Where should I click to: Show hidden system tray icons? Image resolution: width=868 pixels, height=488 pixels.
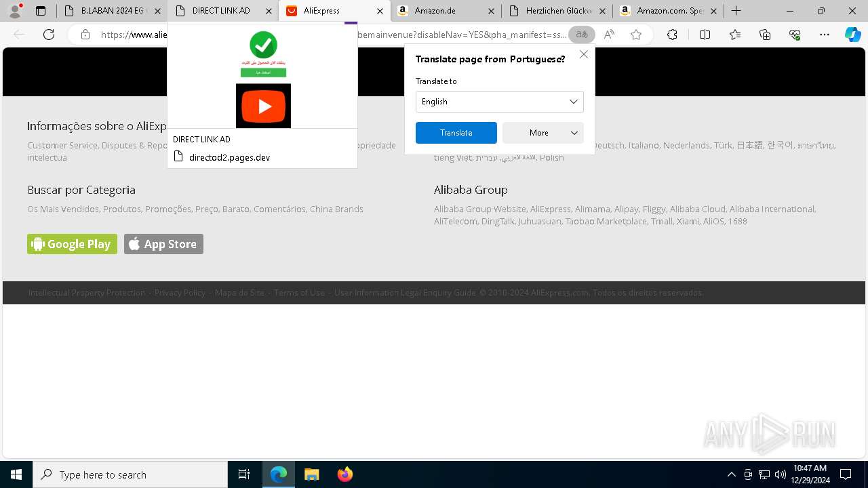tap(731, 474)
